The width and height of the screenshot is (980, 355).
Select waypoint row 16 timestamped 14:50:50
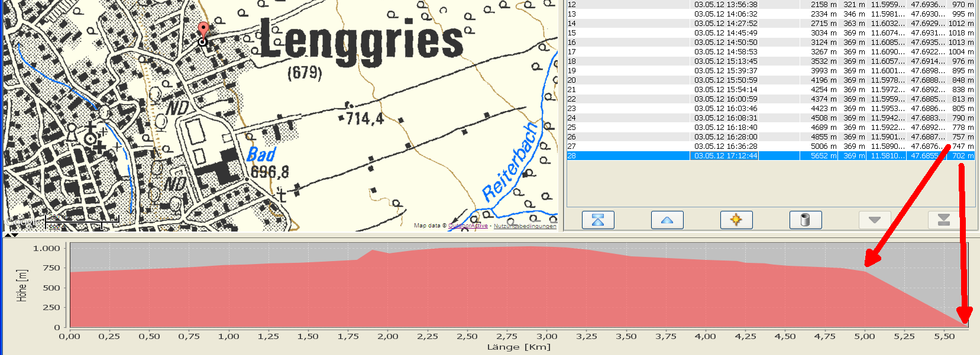pos(725,43)
